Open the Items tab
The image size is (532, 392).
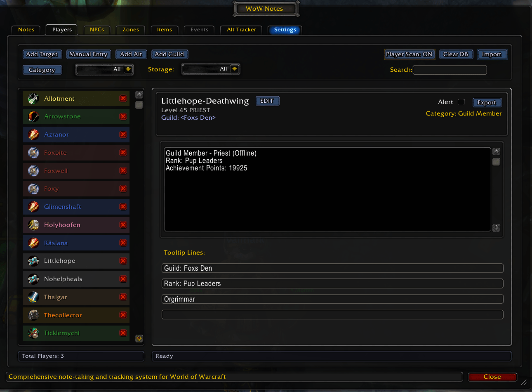click(164, 30)
